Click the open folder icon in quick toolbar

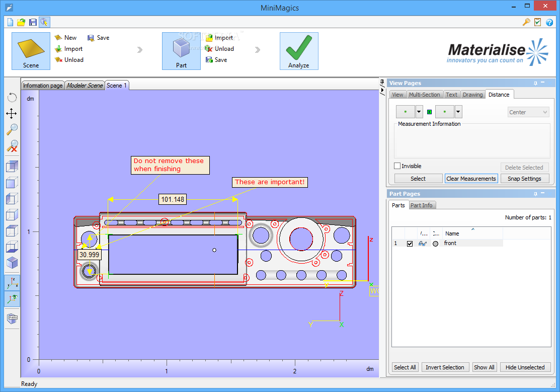pyautogui.click(x=21, y=22)
